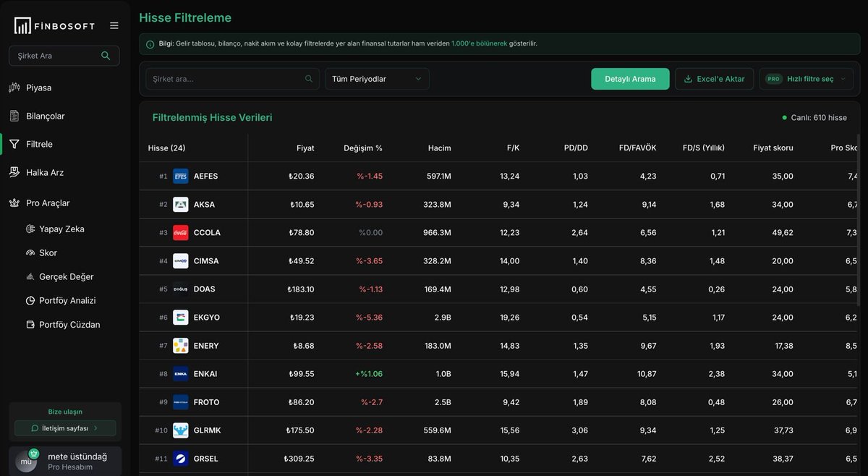868x476 pixels.
Task: Sort by PD/DD column header
Action: click(576, 148)
